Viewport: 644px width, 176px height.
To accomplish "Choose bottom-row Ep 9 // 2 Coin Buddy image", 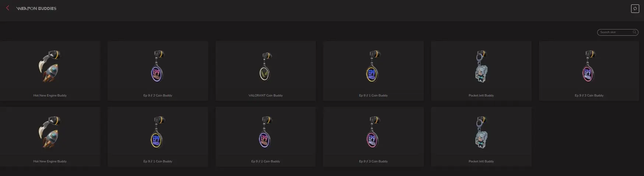I will tap(266, 133).
